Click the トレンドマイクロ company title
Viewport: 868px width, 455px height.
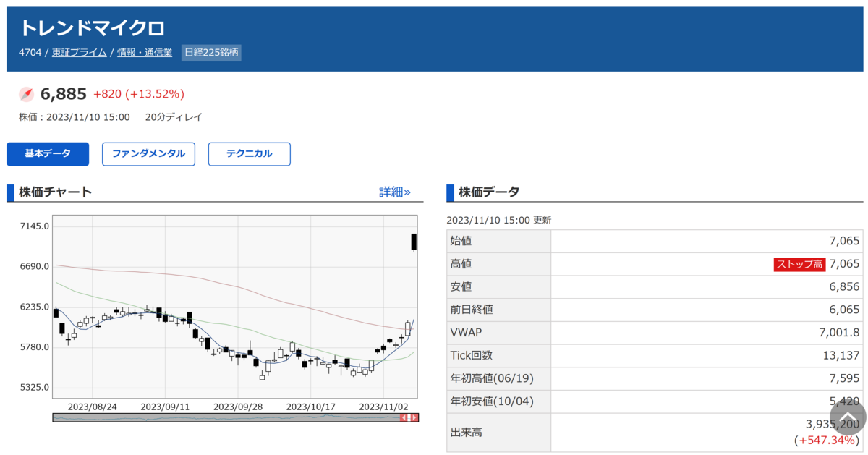pyautogui.click(x=92, y=28)
